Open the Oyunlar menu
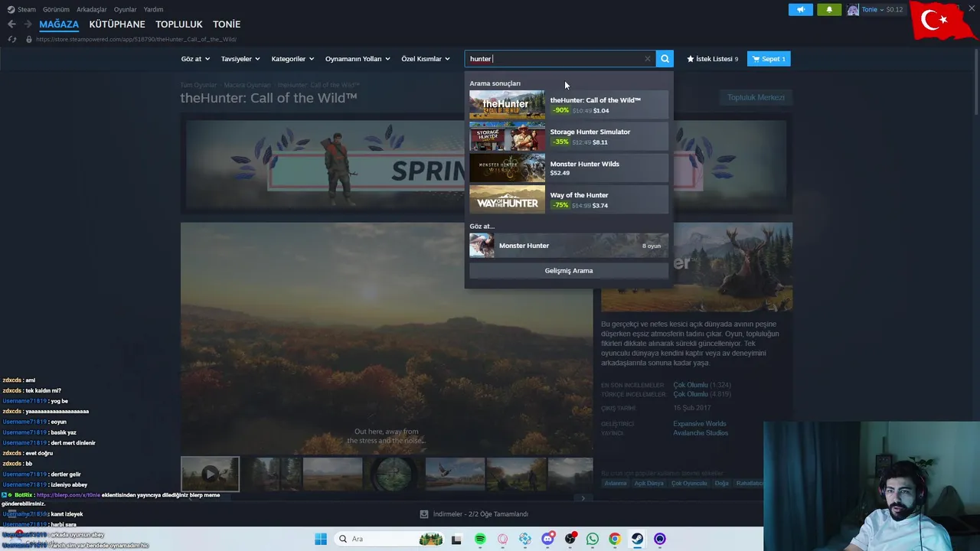 [125, 9]
